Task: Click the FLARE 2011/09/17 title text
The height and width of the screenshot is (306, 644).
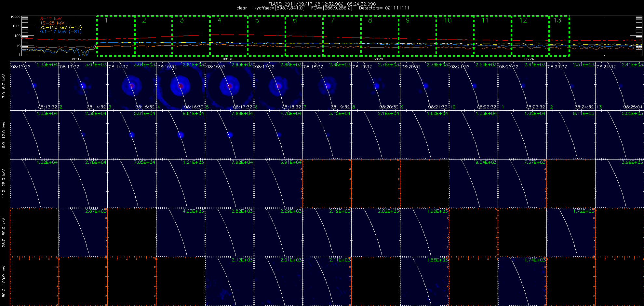Action: click(x=322, y=4)
